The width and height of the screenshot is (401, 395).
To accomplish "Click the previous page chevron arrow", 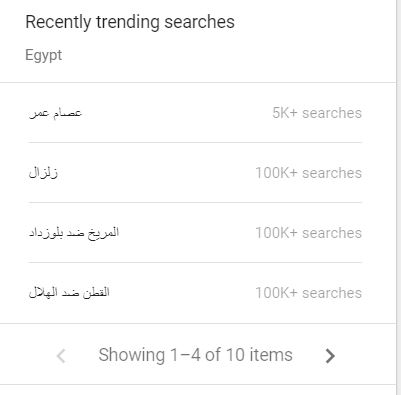I will click(61, 356).
